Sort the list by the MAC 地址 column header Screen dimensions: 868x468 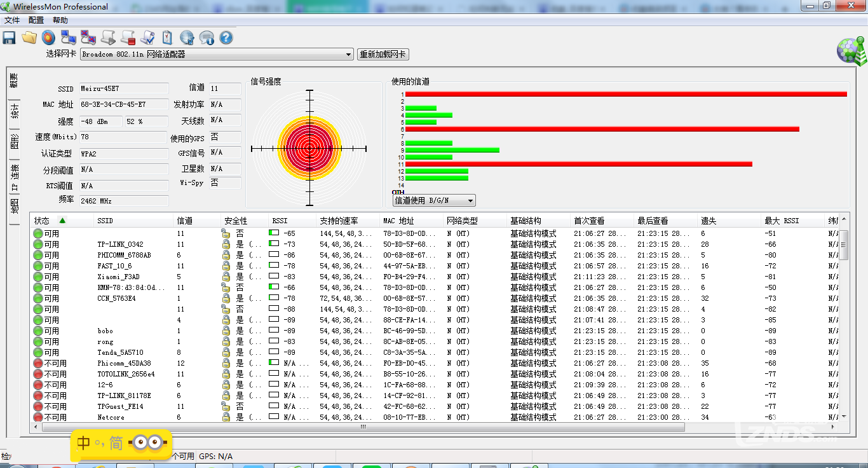(x=412, y=221)
